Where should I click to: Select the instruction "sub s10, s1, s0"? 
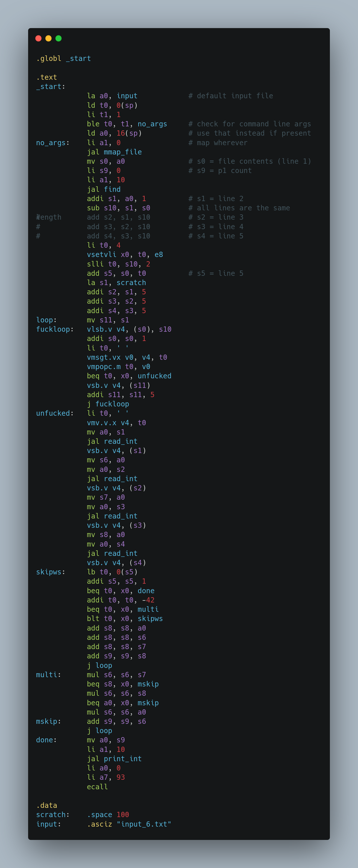pyautogui.click(x=118, y=208)
